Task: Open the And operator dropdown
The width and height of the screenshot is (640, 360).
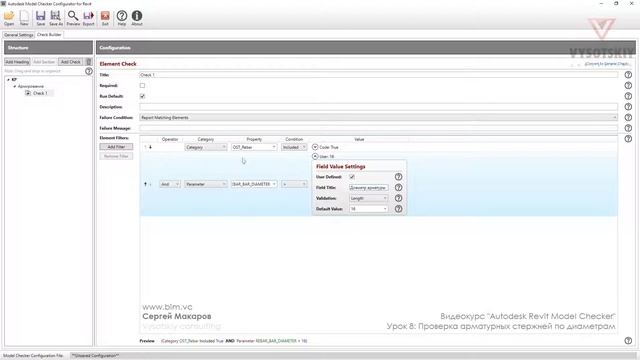Action: tap(170, 184)
